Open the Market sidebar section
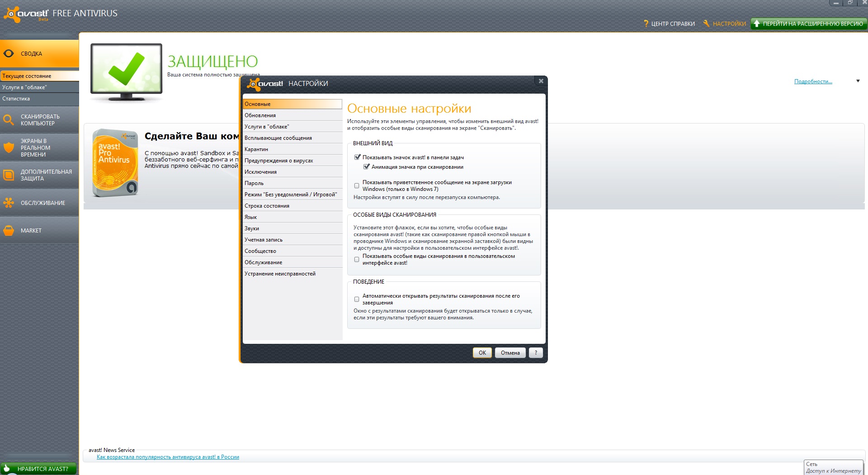The width and height of the screenshot is (868, 475). pyautogui.click(x=39, y=230)
